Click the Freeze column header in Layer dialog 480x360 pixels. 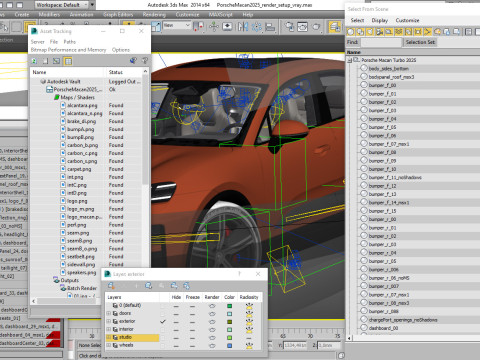(193, 297)
